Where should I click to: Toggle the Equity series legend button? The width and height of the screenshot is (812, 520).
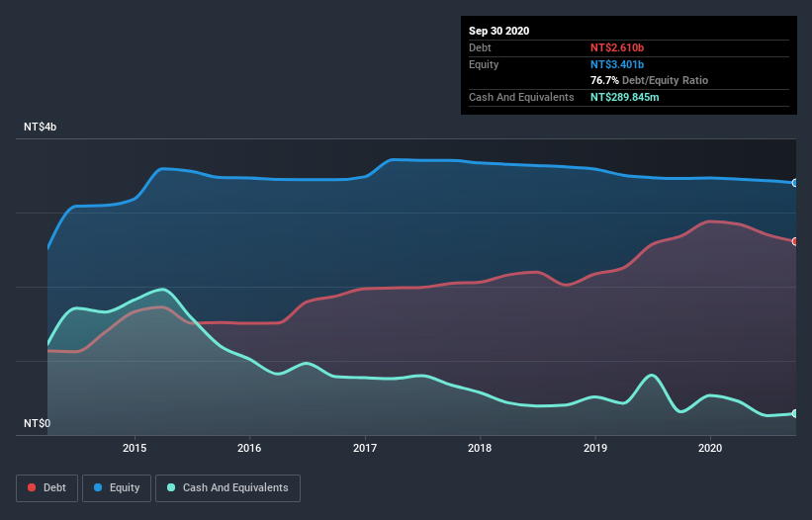point(117,488)
